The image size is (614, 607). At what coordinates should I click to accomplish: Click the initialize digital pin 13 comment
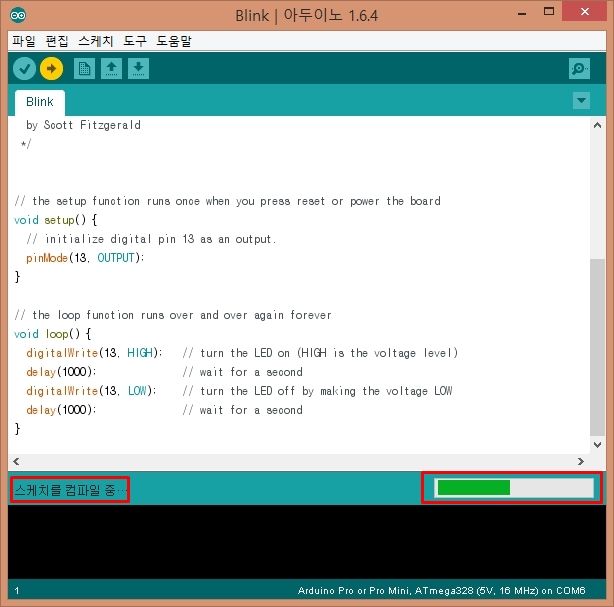(151, 239)
